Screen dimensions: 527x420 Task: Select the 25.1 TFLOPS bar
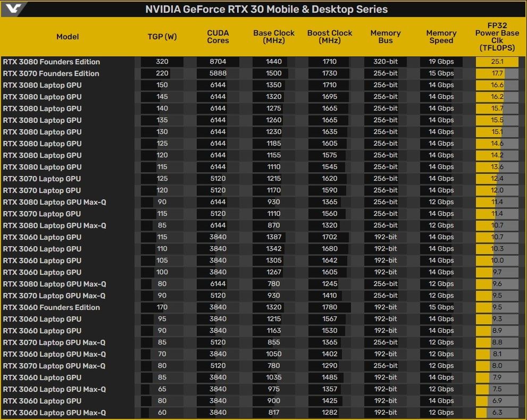coord(497,62)
